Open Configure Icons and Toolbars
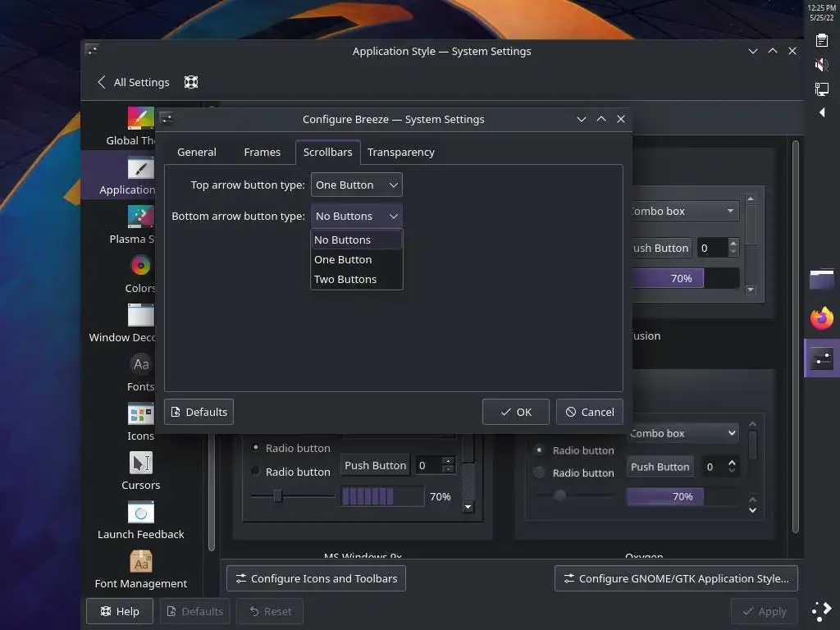 click(x=316, y=578)
